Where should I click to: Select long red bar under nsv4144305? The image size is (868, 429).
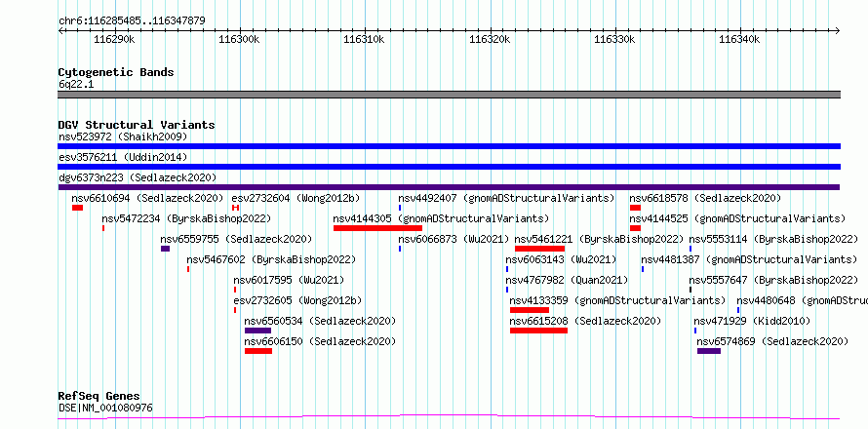[377, 228]
